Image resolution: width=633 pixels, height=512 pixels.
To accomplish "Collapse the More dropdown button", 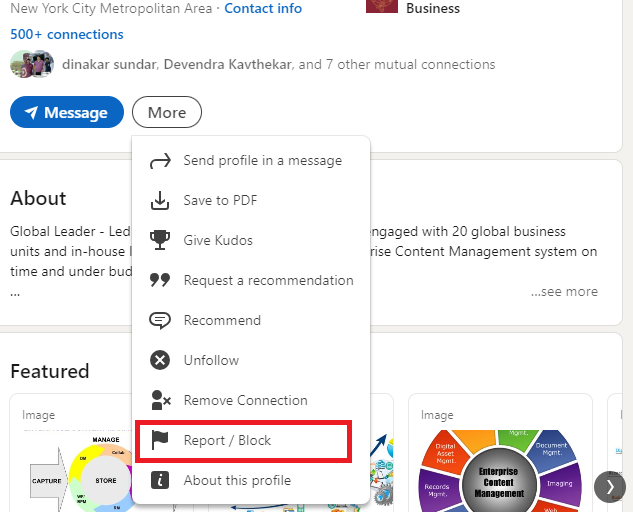I will pyautogui.click(x=167, y=112).
